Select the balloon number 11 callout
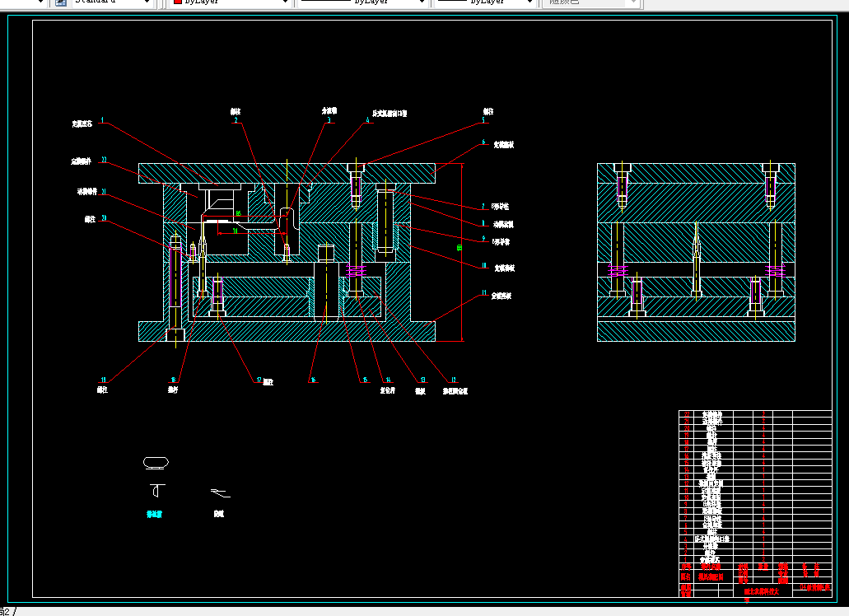The width and height of the screenshot is (849, 616). click(x=483, y=292)
